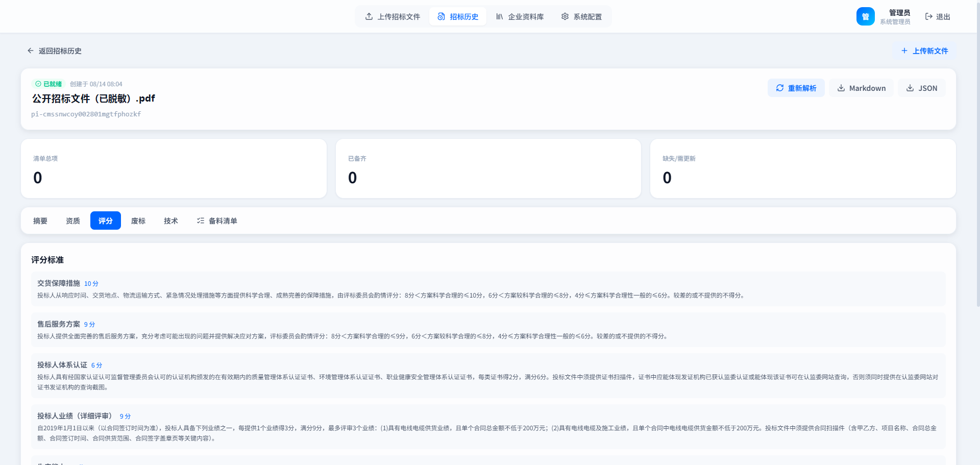Click the 已备齐 stat card
The width and height of the screenshot is (980, 465).
(x=488, y=168)
